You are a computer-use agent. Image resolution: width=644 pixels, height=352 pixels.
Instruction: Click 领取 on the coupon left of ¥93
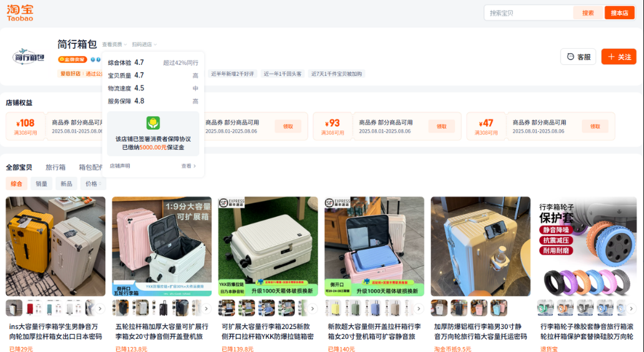[288, 126]
